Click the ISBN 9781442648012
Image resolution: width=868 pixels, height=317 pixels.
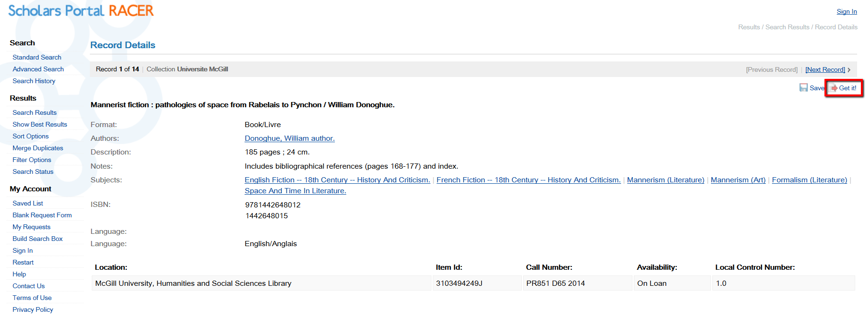(273, 205)
